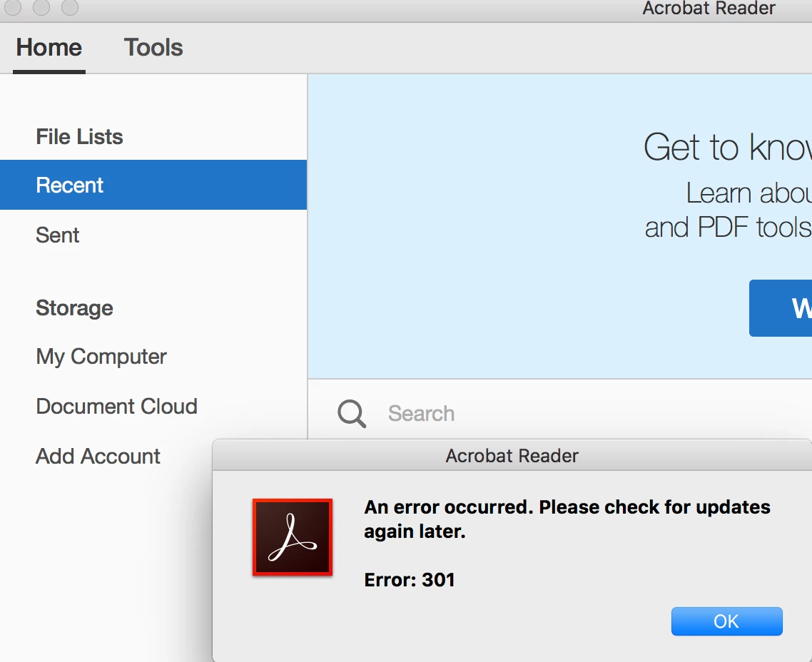Click the 'File Lists' heading
This screenshot has width=812, height=662.
pyautogui.click(x=79, y=137)
